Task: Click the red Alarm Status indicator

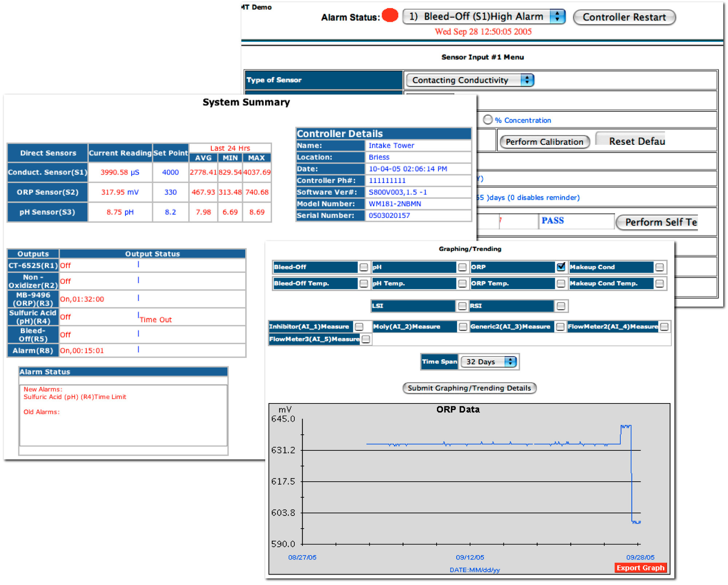Action: pyautogui.click(x=390, y=16)
